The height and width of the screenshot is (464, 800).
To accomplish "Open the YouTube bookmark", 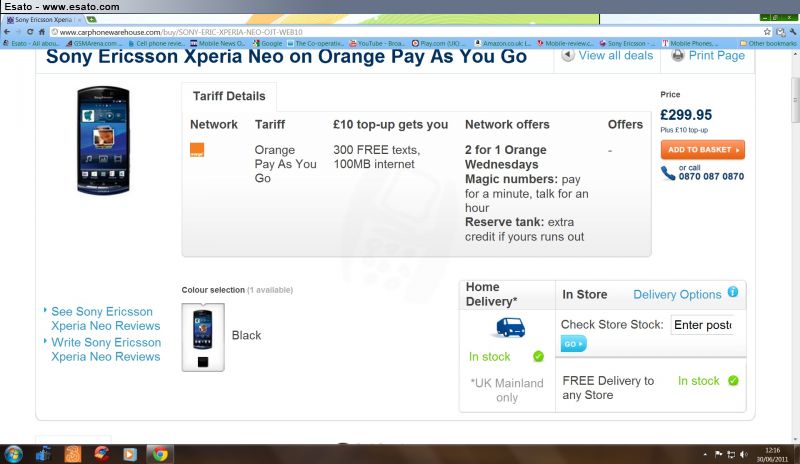I will click(x=377, y=43).
